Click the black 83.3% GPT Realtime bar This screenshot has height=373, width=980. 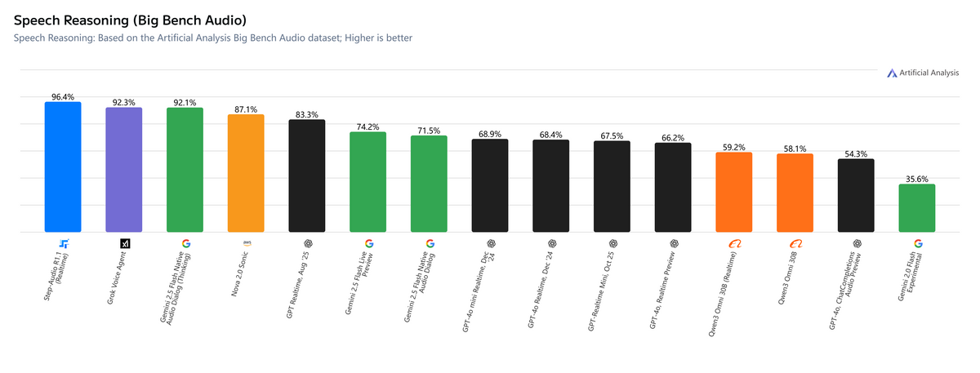click(x=307, y=175)
